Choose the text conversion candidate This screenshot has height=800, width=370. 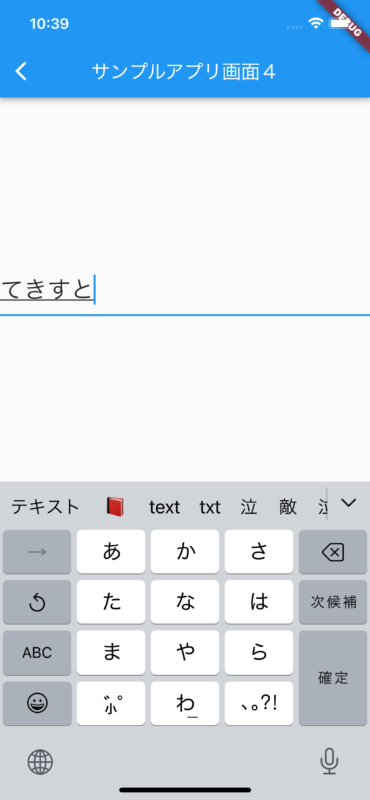pyautogui.click(x=164, y=507)
